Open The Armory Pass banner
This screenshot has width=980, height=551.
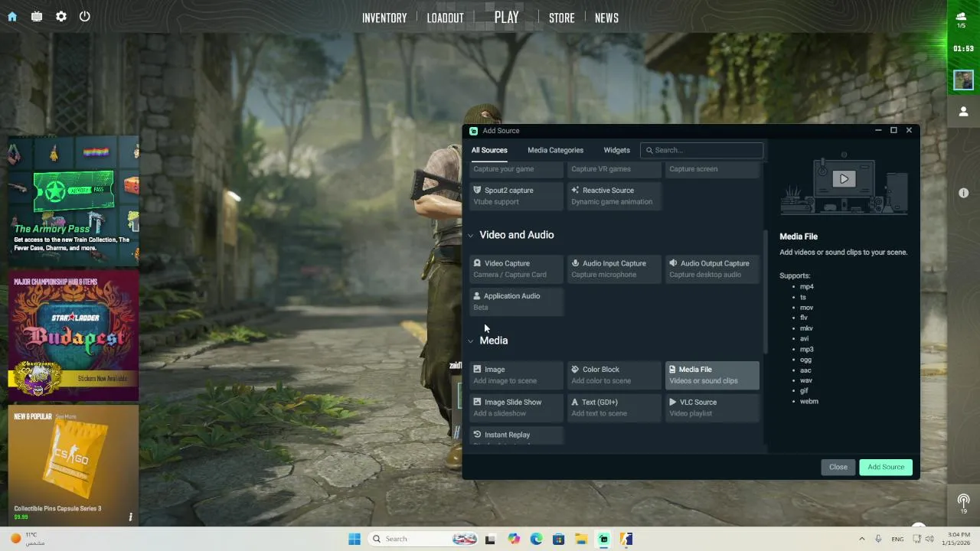73,201
